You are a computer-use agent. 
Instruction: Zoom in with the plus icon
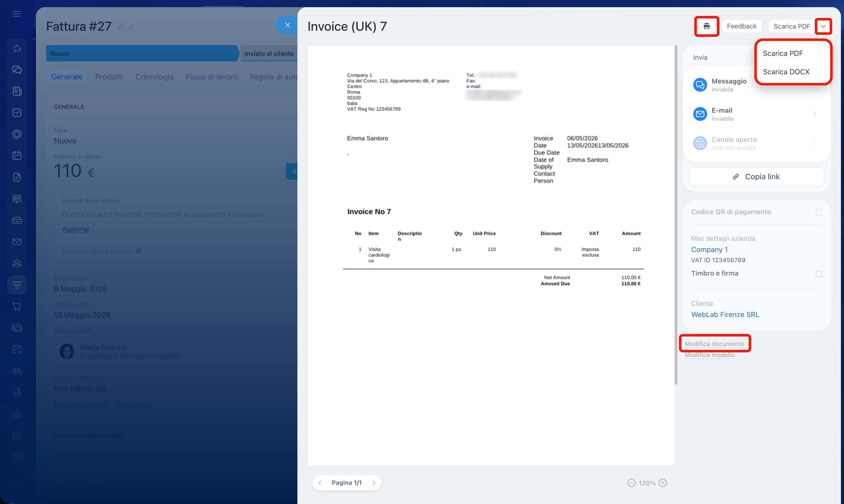pyautogui.click(x=662, y=482)
